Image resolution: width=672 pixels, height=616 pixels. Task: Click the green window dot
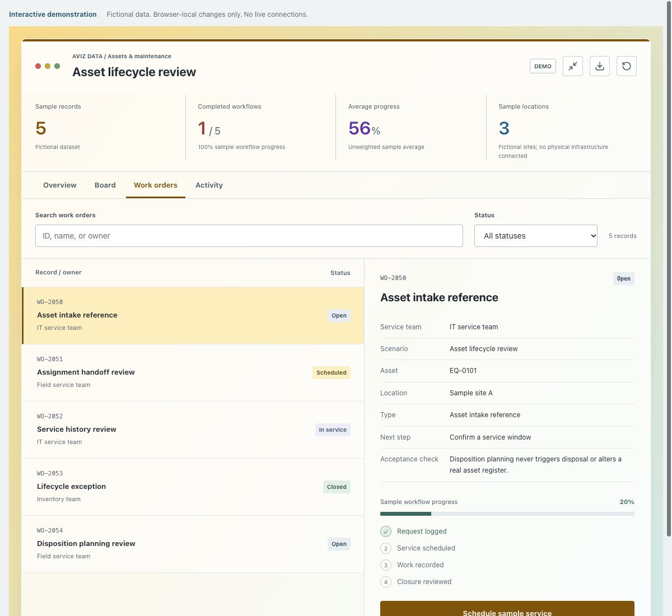coord(57,66)
